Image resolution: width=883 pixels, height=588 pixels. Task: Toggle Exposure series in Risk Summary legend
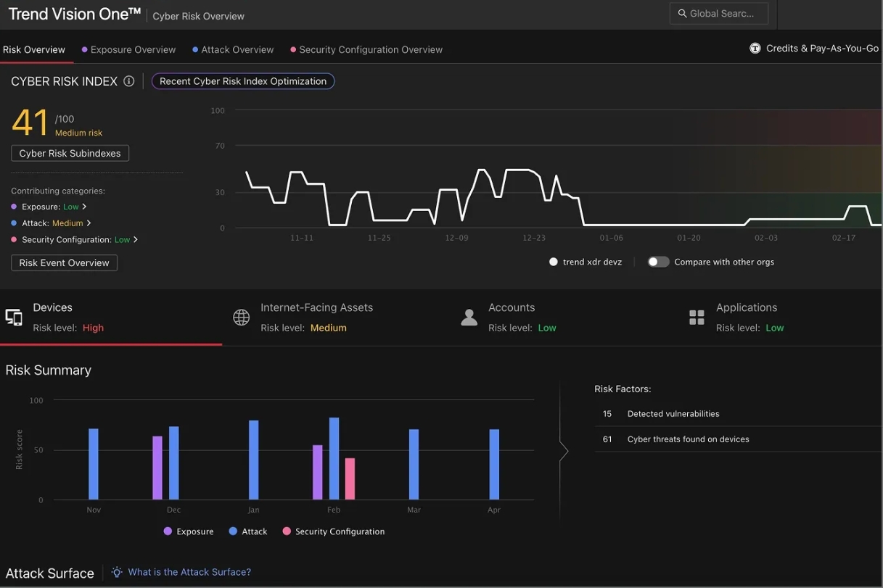click(189, 531)
